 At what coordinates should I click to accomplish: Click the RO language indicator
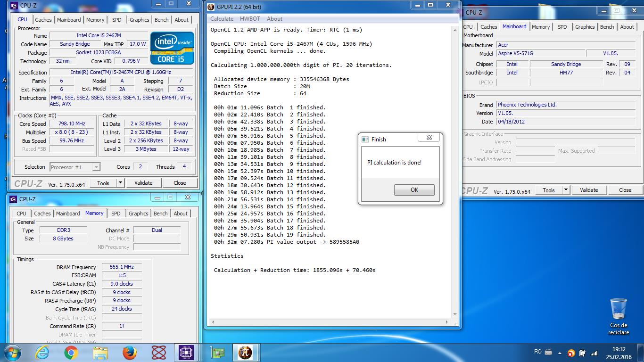point(538,352)
